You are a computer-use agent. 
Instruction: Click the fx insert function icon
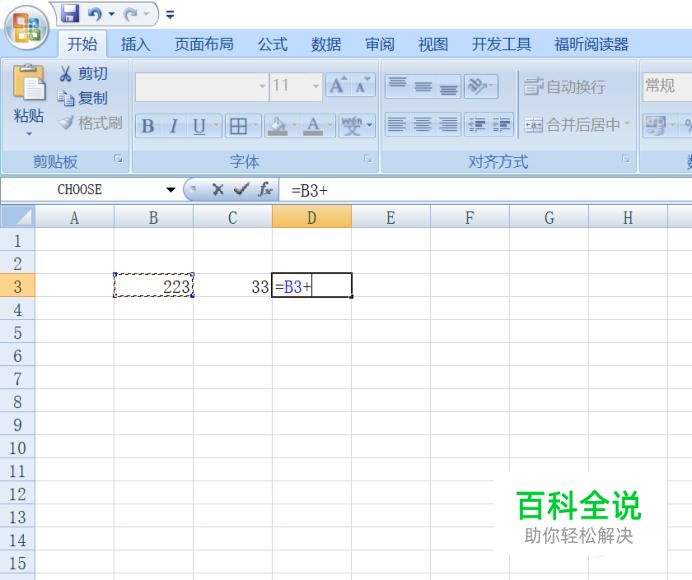click(265, 190)
